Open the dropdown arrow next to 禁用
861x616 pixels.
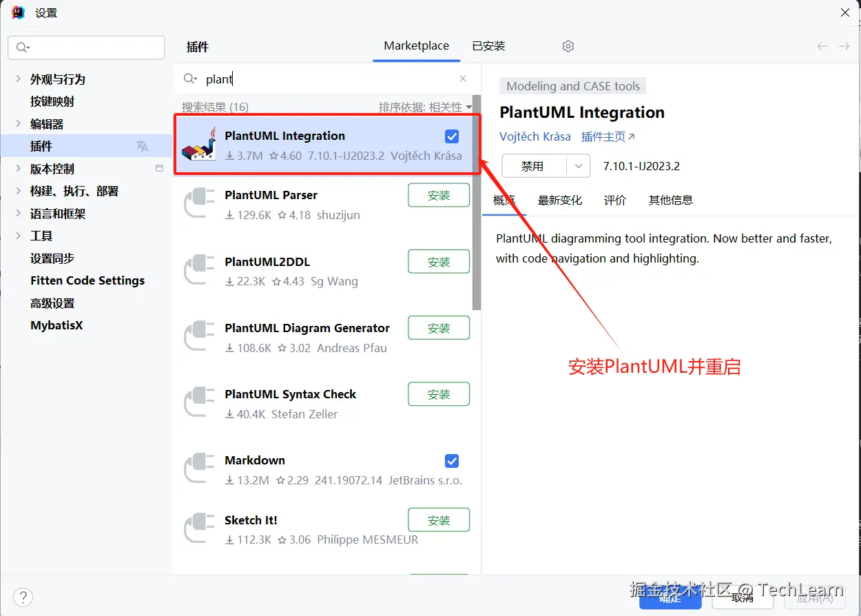tap(579, 166)
